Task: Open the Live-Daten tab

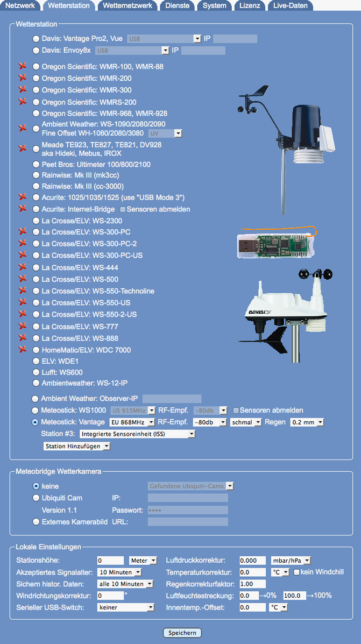Action: [291, 5]
